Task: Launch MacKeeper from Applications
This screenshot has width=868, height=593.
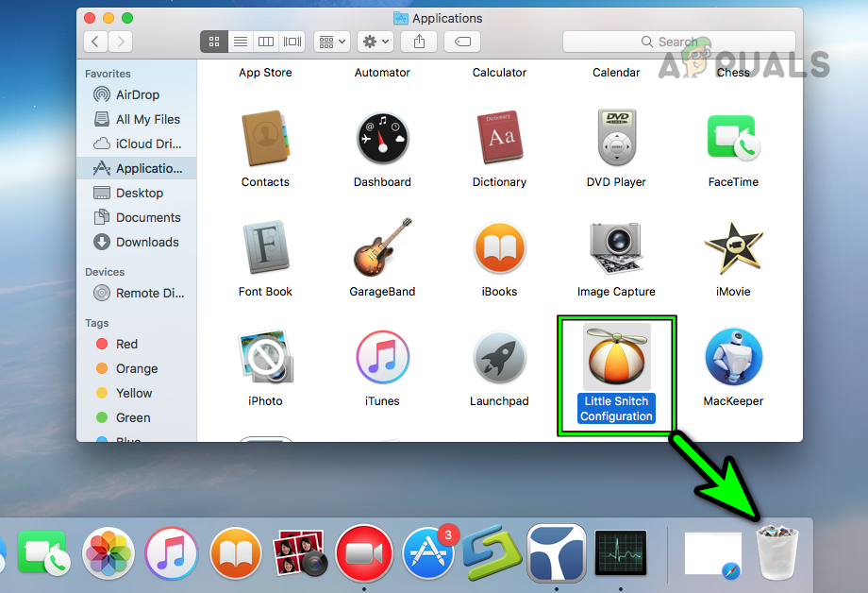Action: pyautogui.click(x=733, y=358)
